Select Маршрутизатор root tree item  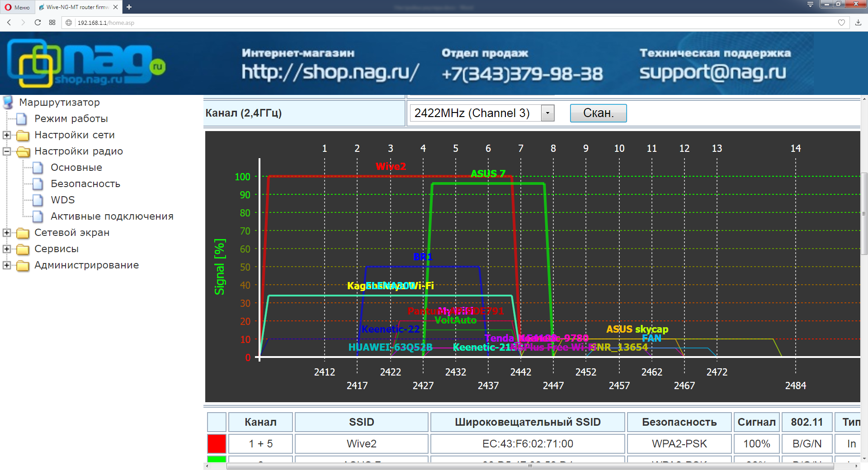point(59,102)
